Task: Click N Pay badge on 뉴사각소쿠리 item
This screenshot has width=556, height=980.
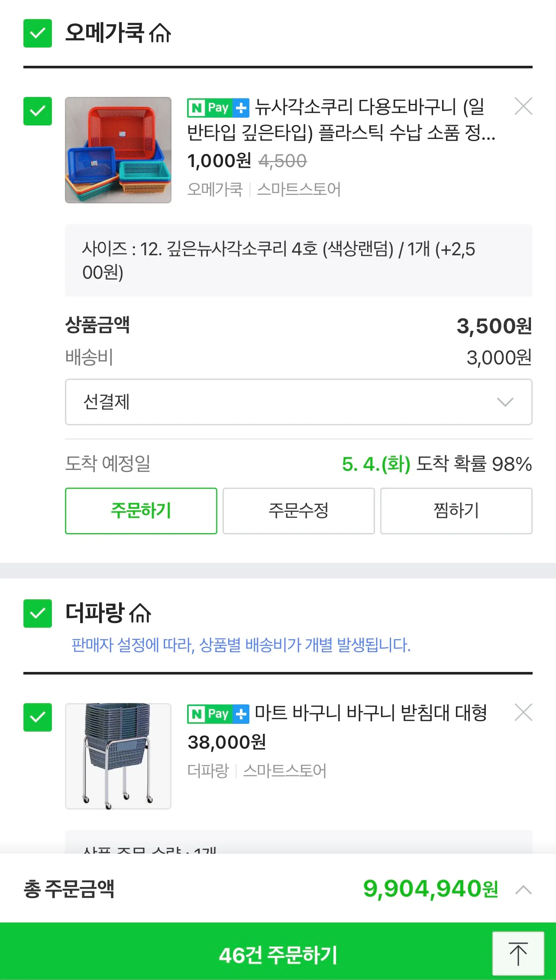Action: (x=218, y=108)
